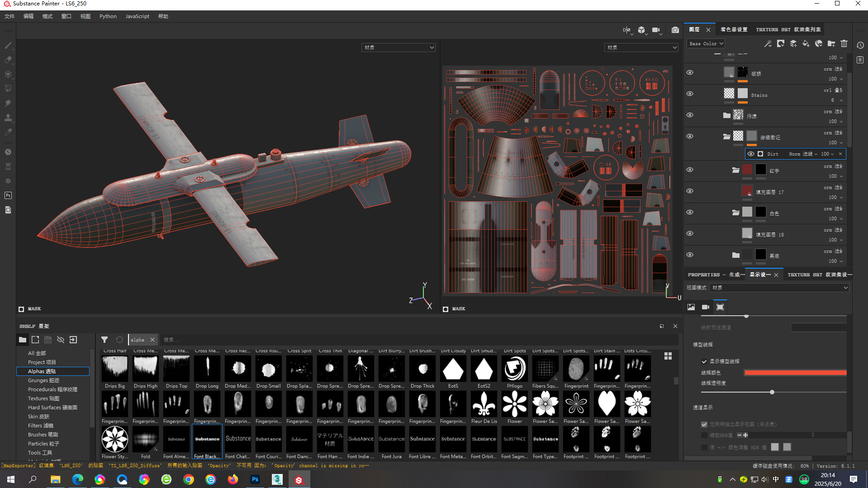
Task: Hide the 污渍 folder layer
Action: pos(690,115)
